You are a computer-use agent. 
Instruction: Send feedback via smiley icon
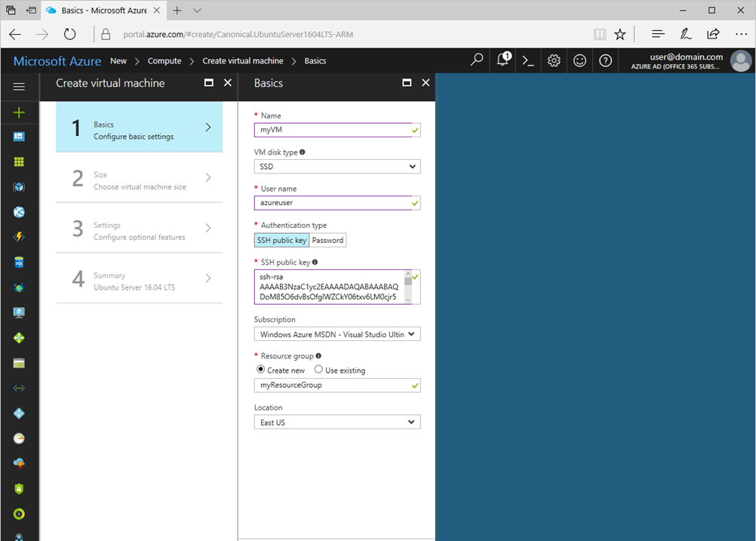click(x=579, y=61)
